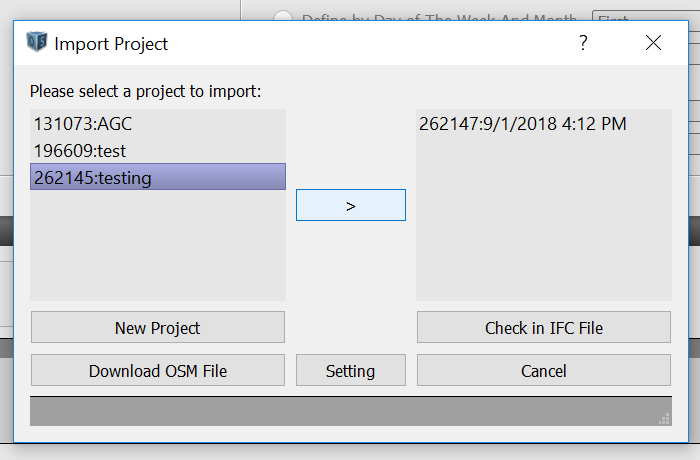Click Check in IFC File
Image resolution: width=700 pixels, height=460 pixels.
tap(544, 327)
